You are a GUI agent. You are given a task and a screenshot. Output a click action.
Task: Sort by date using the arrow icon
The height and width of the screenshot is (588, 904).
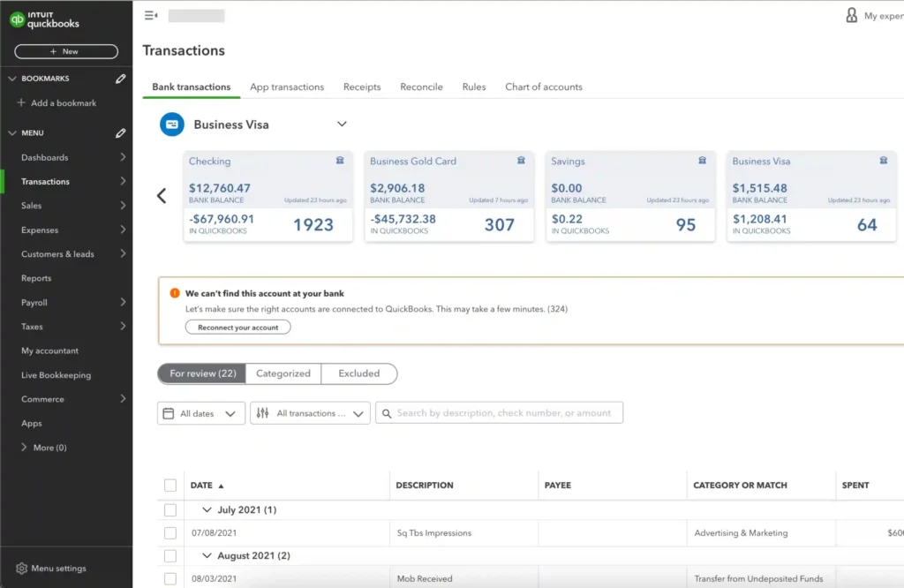221,486
